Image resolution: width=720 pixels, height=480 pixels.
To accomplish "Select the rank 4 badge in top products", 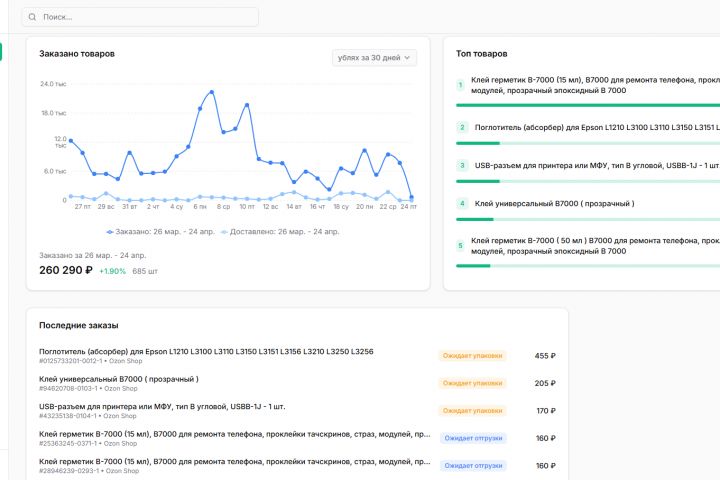I will [462, 203].
